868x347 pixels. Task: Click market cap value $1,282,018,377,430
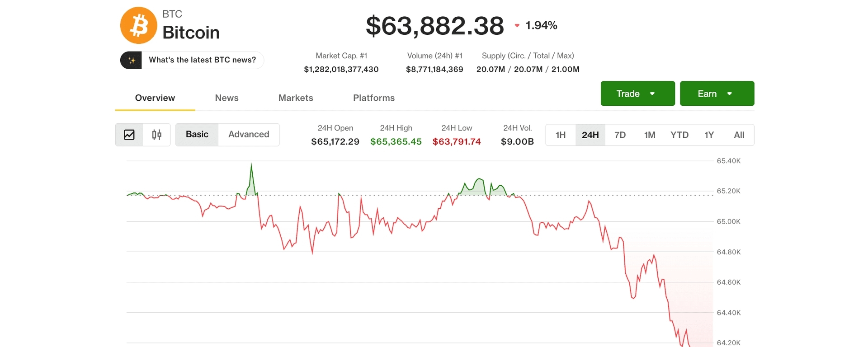pyautogui.click(x=341, y=70)
